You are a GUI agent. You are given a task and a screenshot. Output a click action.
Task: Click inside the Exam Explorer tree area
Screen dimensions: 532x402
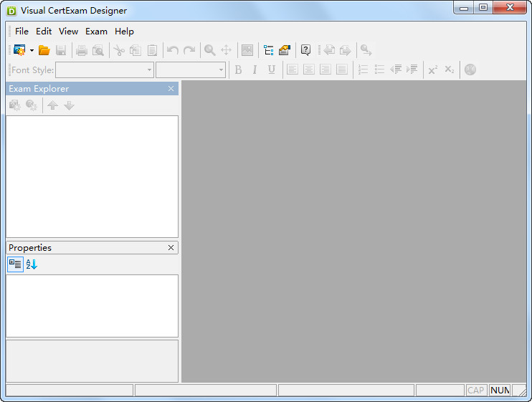click(92, 176)
